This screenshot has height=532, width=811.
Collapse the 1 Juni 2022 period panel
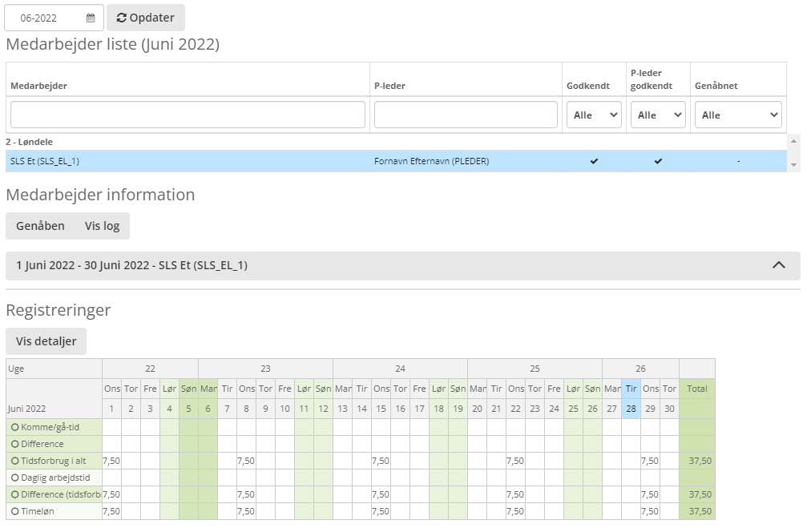[778, 265]
